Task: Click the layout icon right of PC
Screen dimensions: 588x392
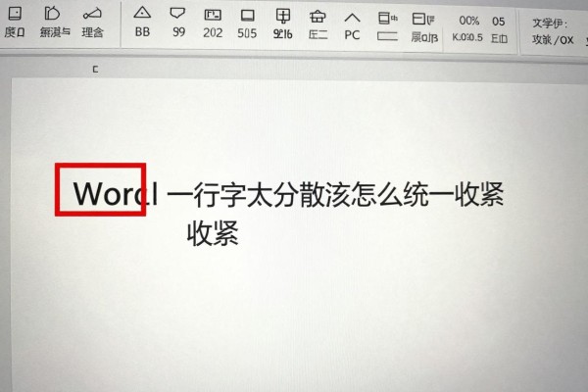Action: [x=388, y=19]
